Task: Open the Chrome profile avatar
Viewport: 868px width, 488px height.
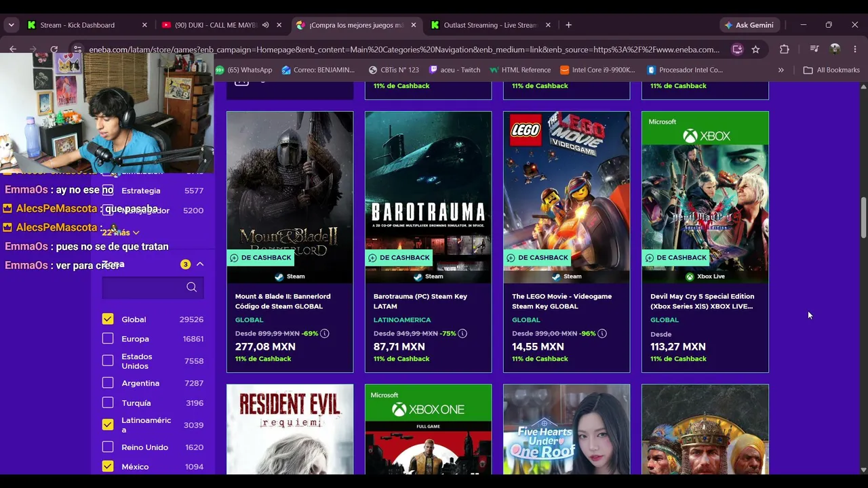Action: pyautogui.click(x=835, y=49)
